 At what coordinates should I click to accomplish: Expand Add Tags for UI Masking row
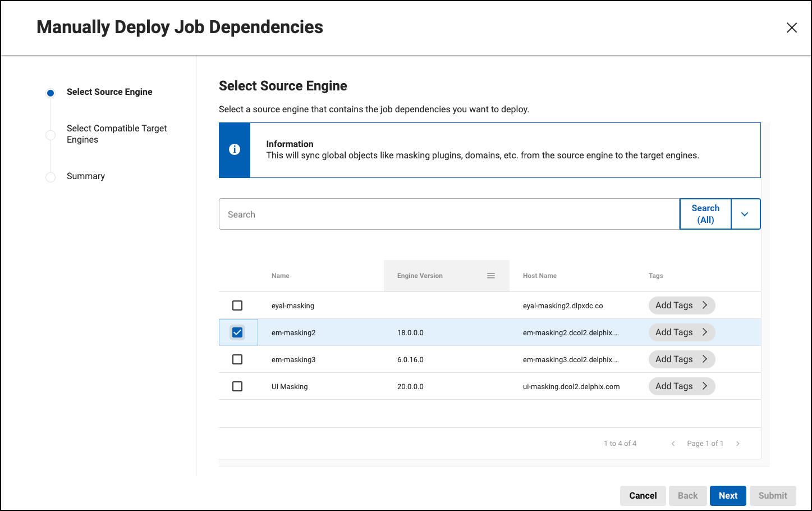tap(681, 386)
